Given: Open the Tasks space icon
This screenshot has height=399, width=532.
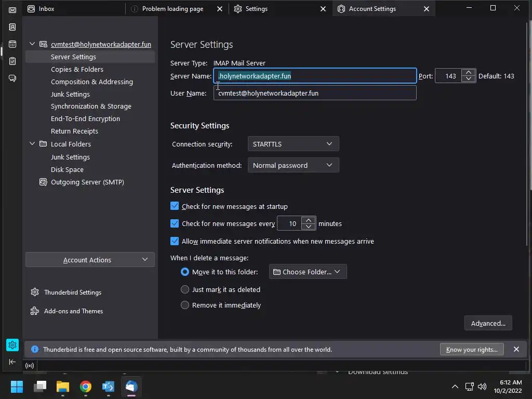Looking at the screenshot, I should (12, 61).
